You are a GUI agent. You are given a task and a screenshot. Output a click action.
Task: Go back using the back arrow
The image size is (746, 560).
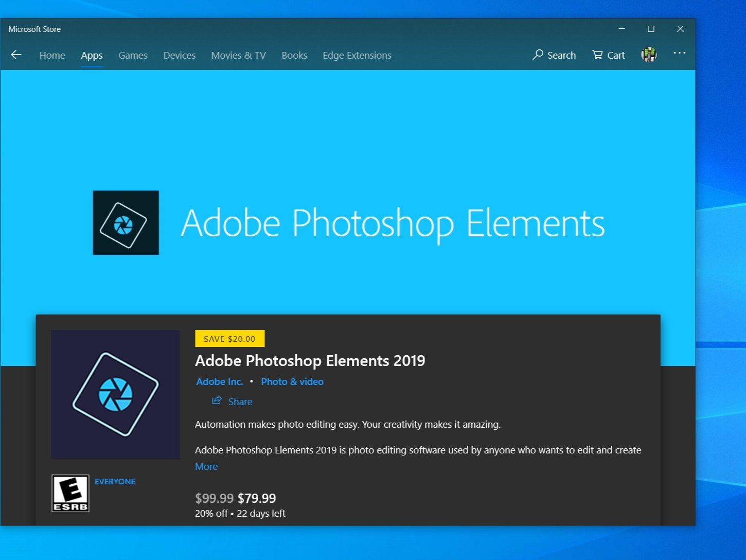click(x=16, y=55)
